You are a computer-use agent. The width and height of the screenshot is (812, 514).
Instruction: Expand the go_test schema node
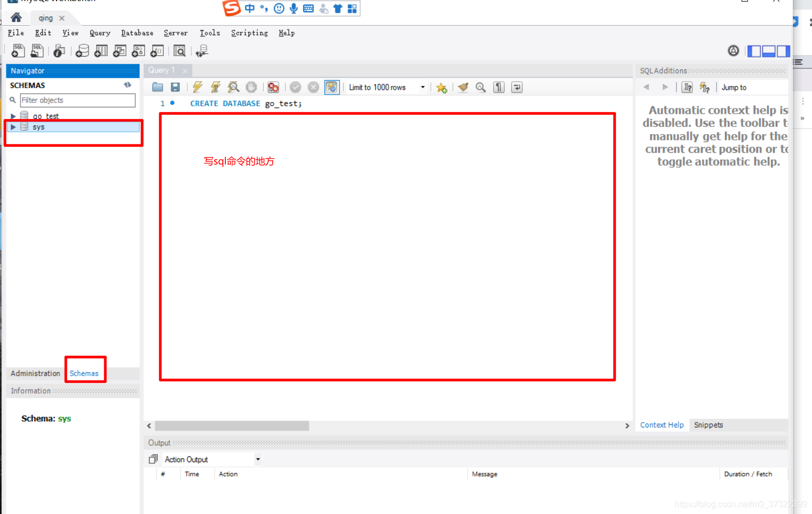click(13, 116)
